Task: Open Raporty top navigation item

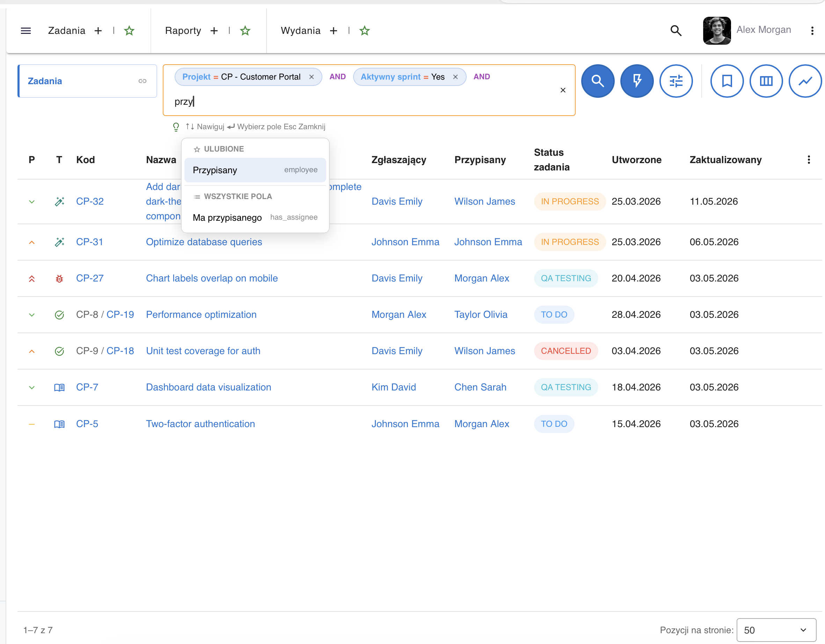Action: (x=183, y=31)
